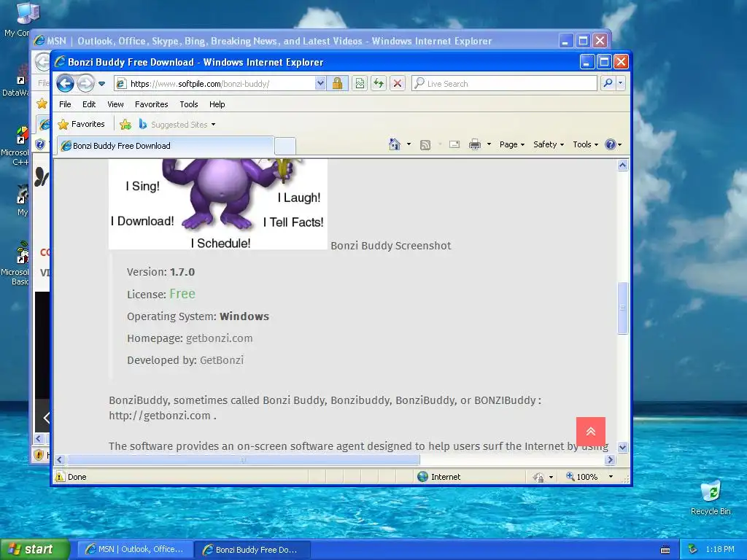Viewport: 747px width, 560px height.
Task: Click the Home icon in command bar
Action: click(394, 144)
